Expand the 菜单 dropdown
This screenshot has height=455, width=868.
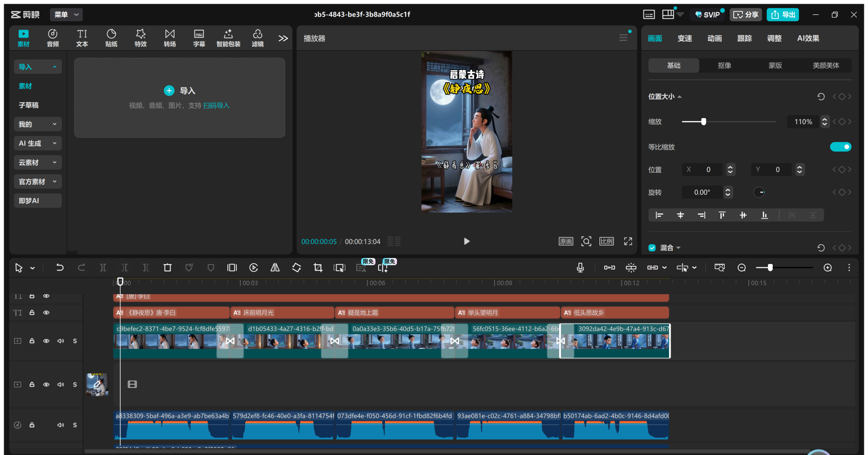point(66,15)
